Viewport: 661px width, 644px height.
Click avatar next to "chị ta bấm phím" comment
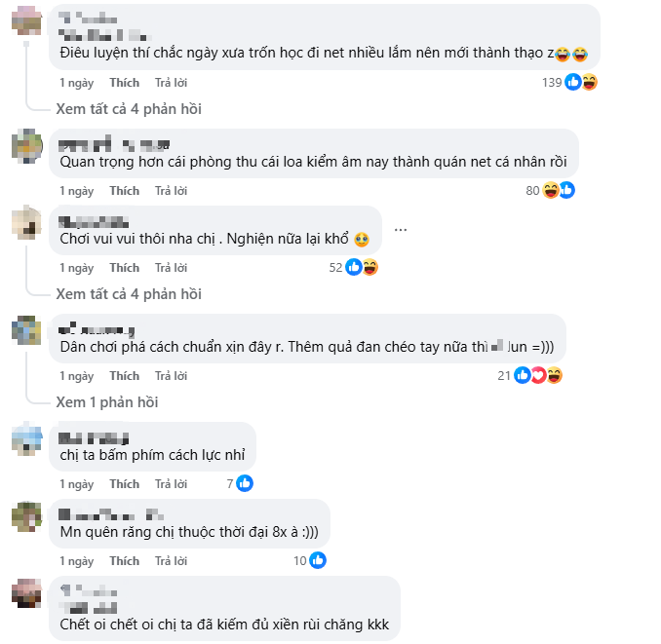click(26, 439)
